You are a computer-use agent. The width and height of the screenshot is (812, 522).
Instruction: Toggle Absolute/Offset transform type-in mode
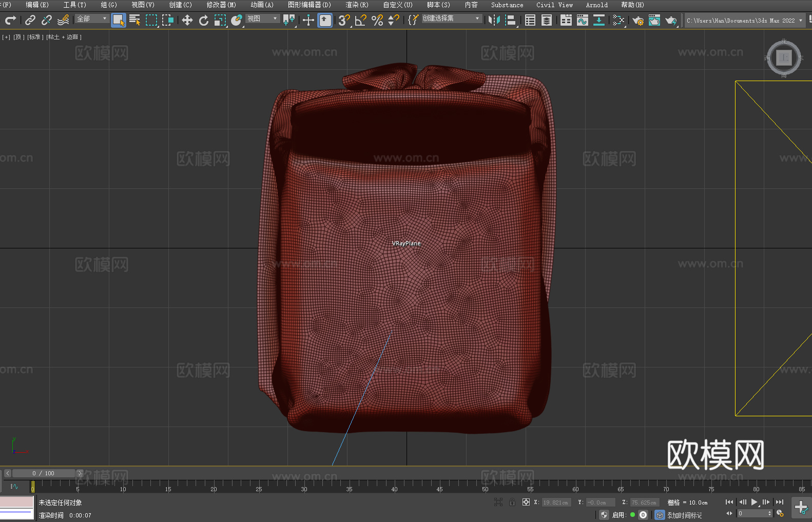pos(526,502)
